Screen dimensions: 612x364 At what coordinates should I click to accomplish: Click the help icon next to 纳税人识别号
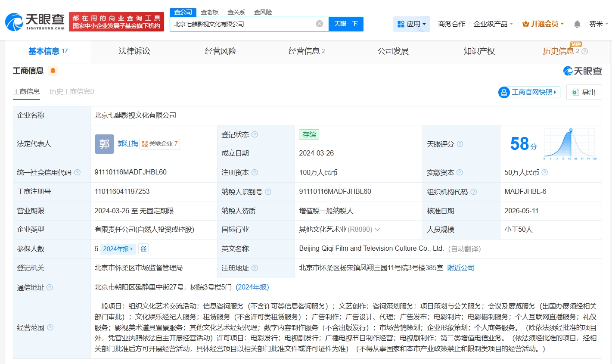[x=268, y=192]
